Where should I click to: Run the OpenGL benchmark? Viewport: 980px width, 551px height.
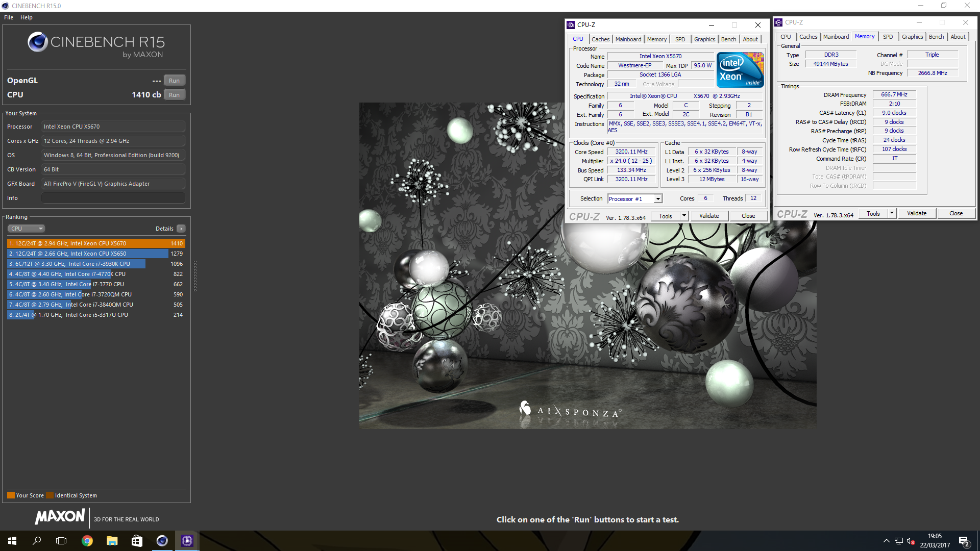pos(175,81)
